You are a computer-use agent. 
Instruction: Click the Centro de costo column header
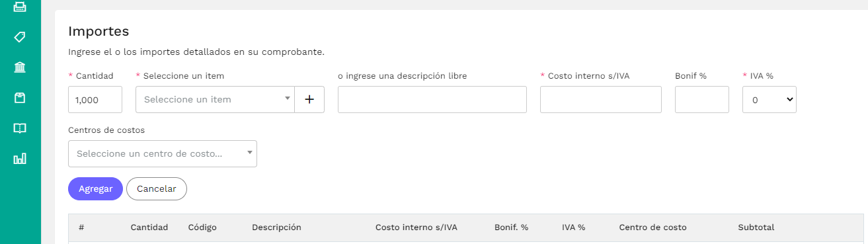[652, 227]
